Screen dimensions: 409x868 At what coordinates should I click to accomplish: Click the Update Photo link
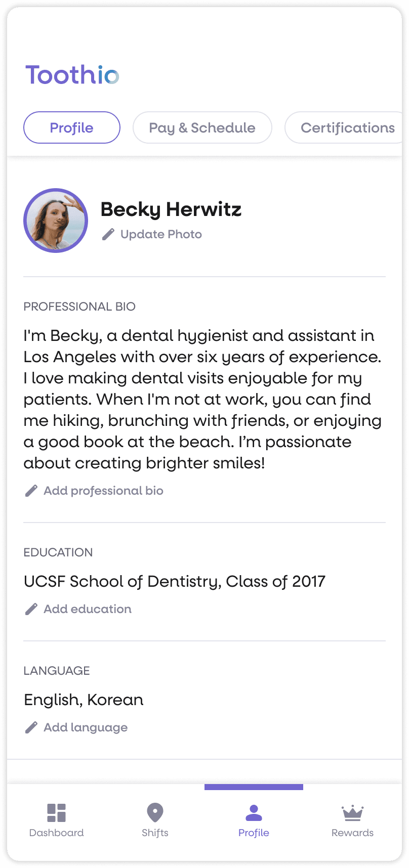161,234
